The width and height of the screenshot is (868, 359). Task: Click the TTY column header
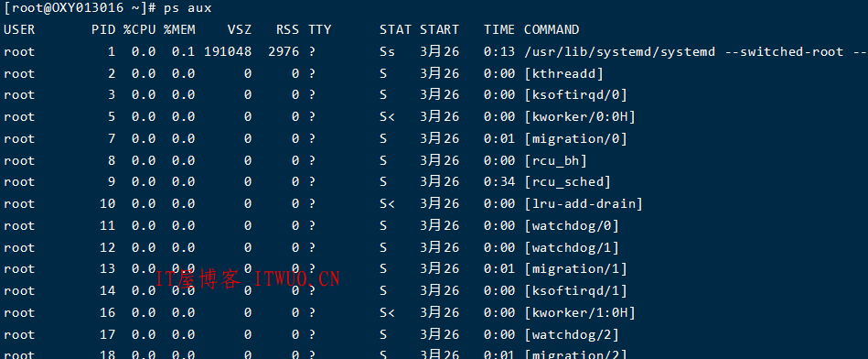pyautogui.click(x=320, y=29)
